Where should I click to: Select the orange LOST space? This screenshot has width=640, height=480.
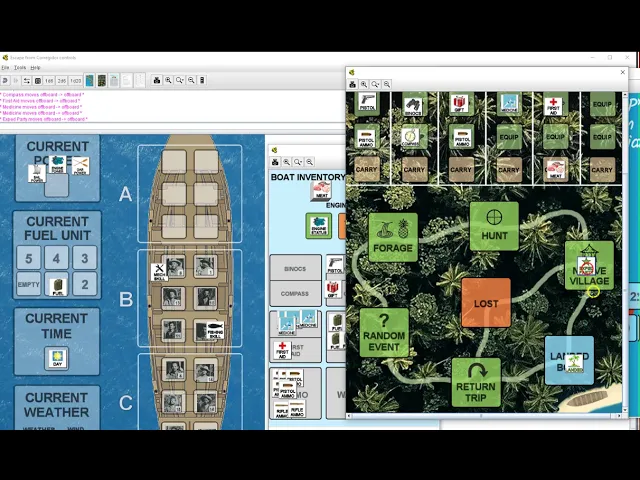(486, 303)
